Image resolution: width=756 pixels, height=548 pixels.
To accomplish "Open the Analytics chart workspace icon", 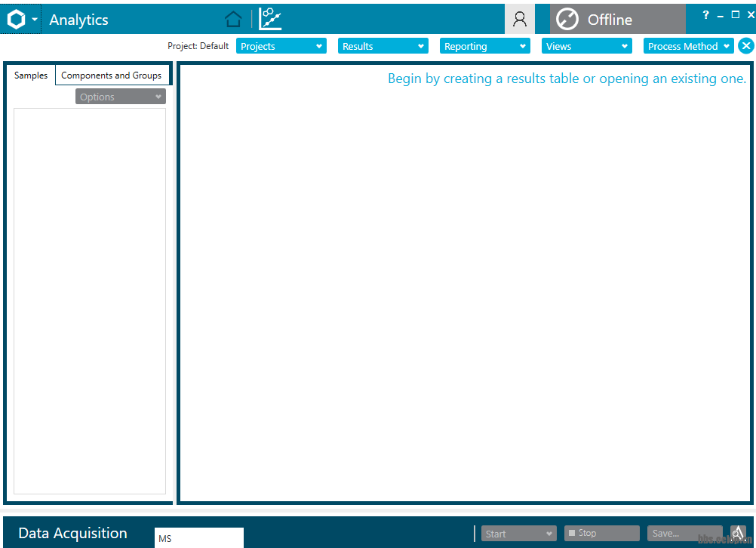I will [269, 20].
